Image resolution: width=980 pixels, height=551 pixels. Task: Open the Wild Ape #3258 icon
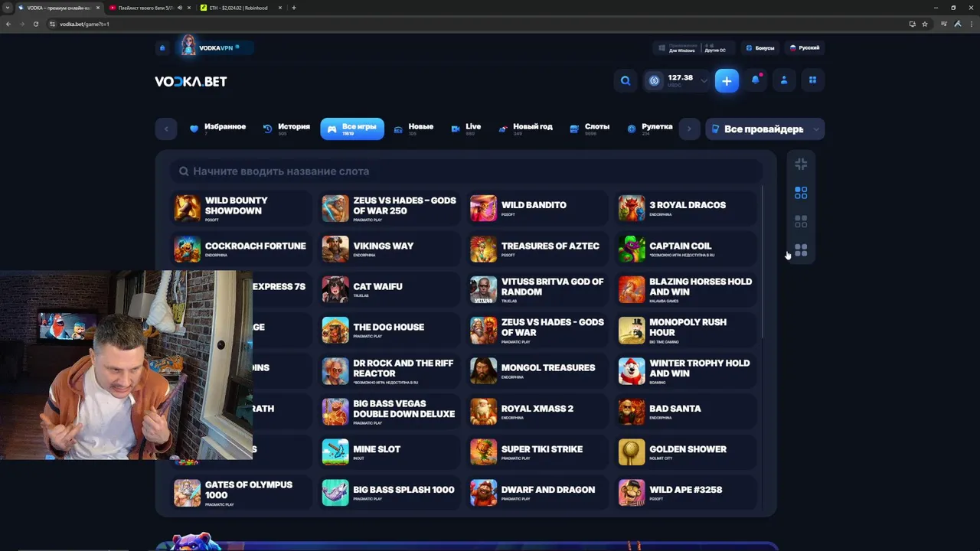(632, 493)
